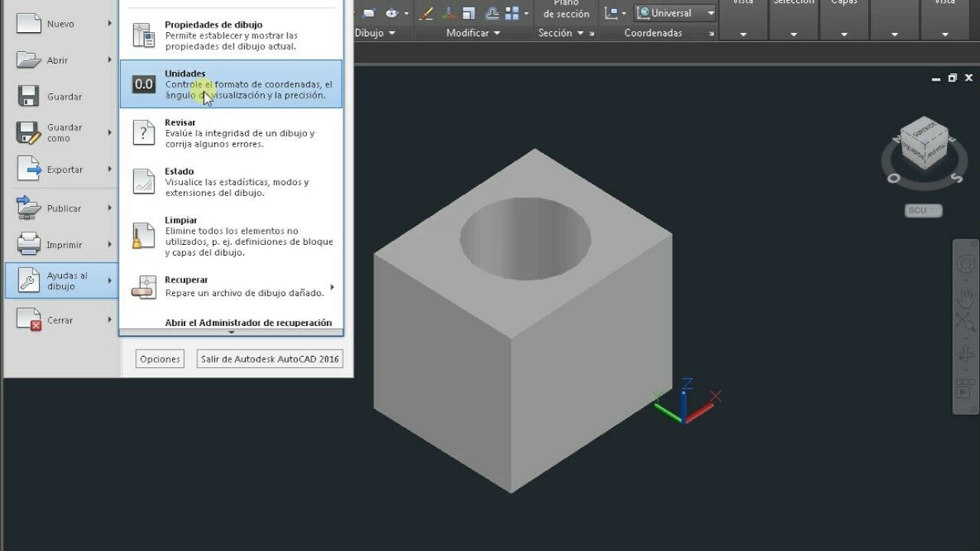Click the Coordenadas panel dialog launcher arrow
980x551 pixels.
point(711,34)
